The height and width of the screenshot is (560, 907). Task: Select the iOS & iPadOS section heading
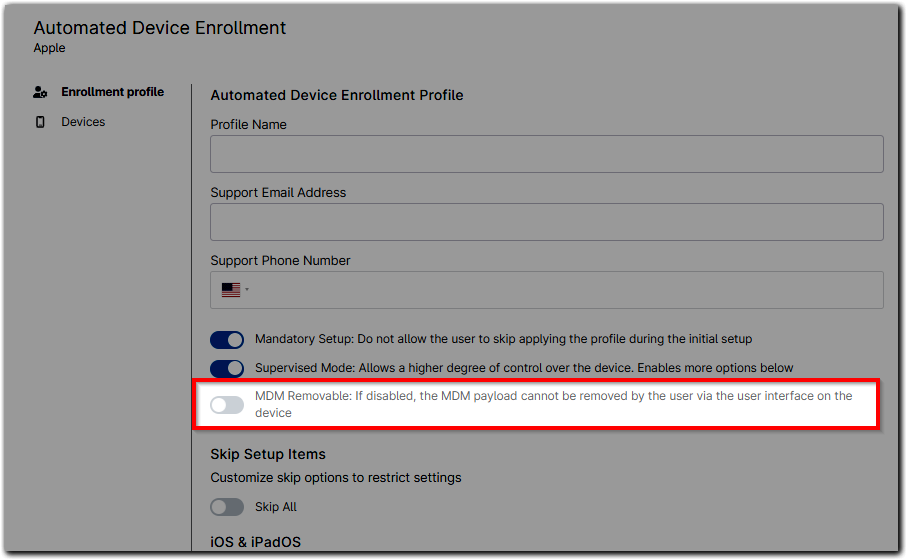click(255, 542)
